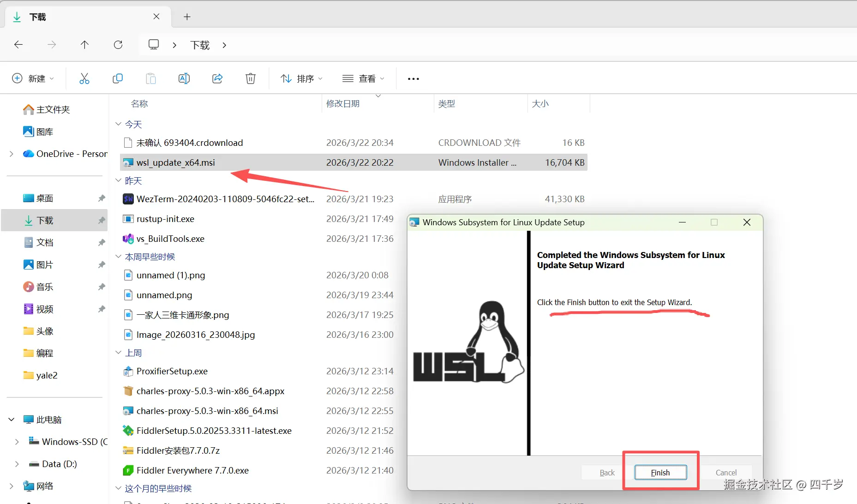
Task: Collapse the 上周 file group
Action: 119,353
